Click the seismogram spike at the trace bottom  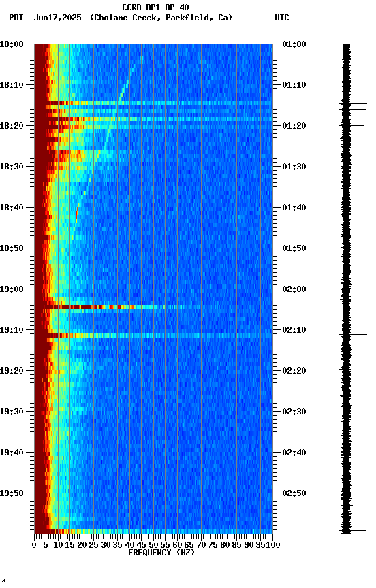(353, 531)
